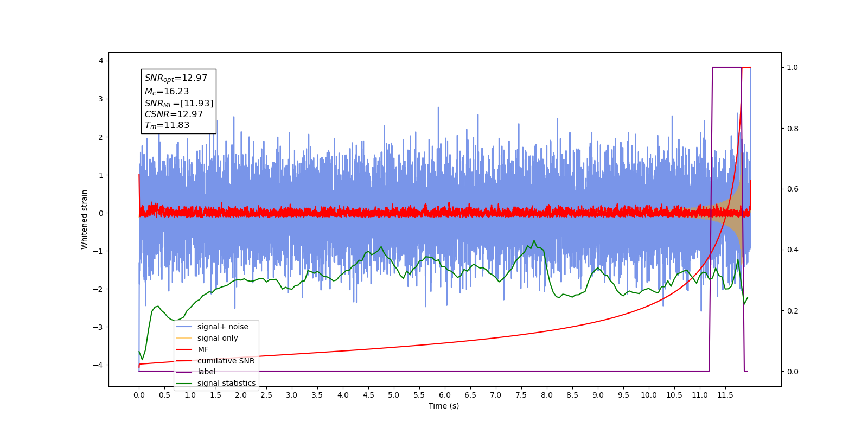Viewport: 868px width, 434px height.
Task: Click the right y-axis tick label 0.4
Action: point(793,250)
